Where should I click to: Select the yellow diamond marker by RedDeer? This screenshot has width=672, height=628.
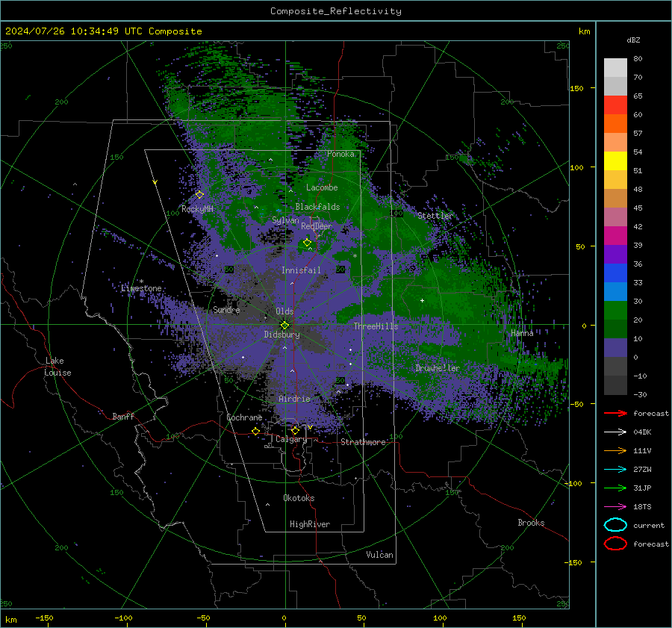pos(307,243)
